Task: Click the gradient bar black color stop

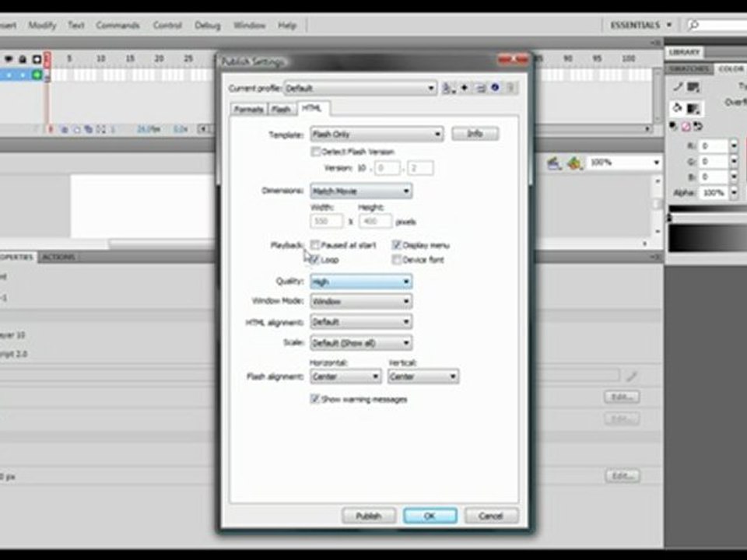Action: (x=669, y=218)
